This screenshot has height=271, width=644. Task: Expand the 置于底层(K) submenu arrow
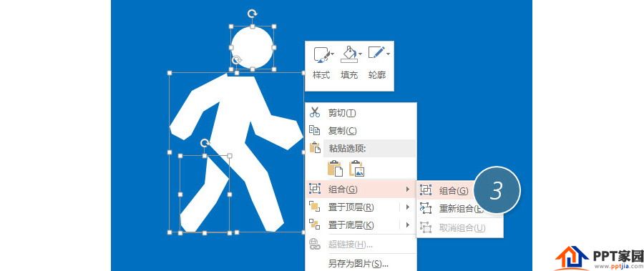(407, 225)
